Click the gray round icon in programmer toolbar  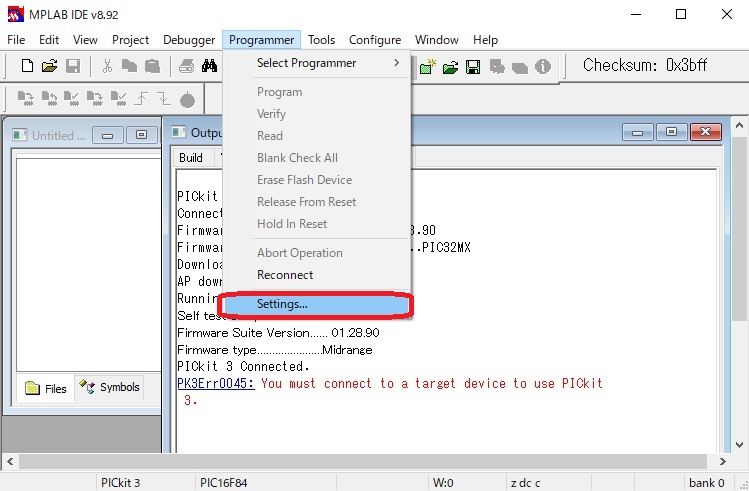187,99
